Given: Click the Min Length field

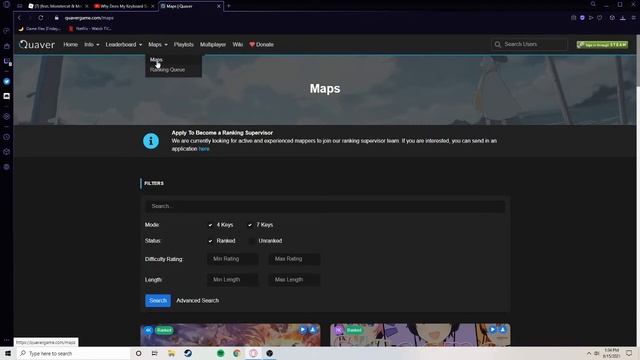Looking at the screenshot, I should 233,280.
